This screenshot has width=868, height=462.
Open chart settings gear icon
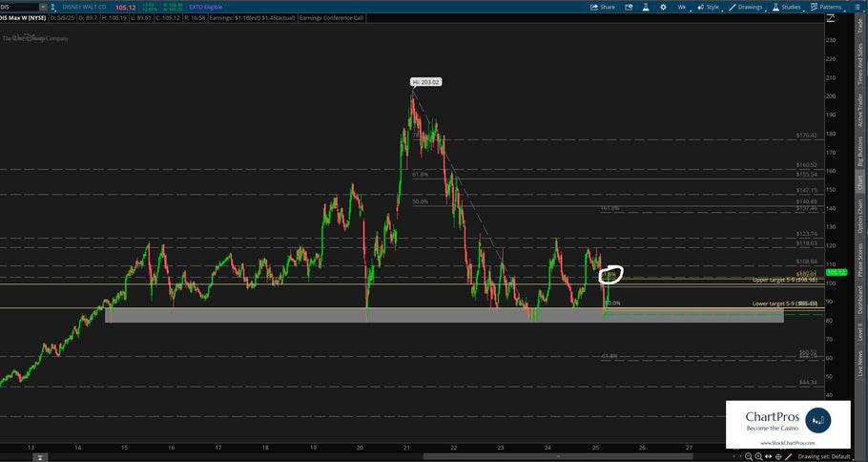tap(663, 8)
